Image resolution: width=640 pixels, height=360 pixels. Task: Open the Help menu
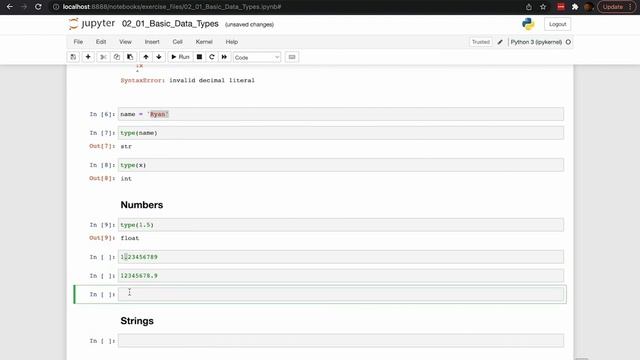tap(232, 42)
